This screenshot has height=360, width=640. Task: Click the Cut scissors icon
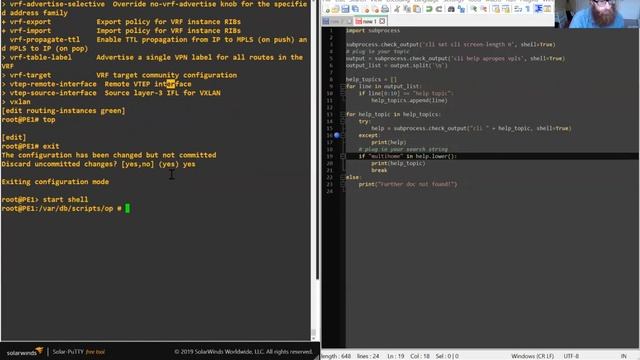point(397,9)
